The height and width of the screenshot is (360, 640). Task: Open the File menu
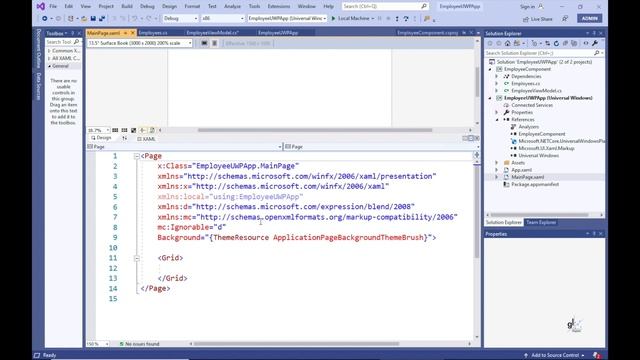click(x=53, y=7)
